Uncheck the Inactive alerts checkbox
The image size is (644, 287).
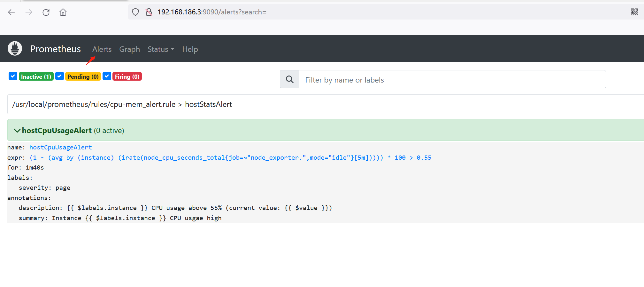13,76
